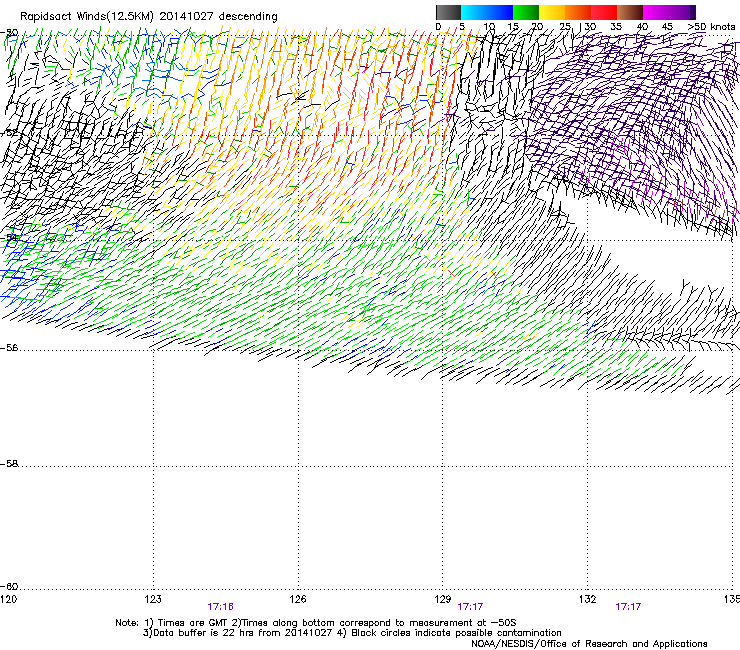Click the brown 35-40 knots legend swatch

630,12
